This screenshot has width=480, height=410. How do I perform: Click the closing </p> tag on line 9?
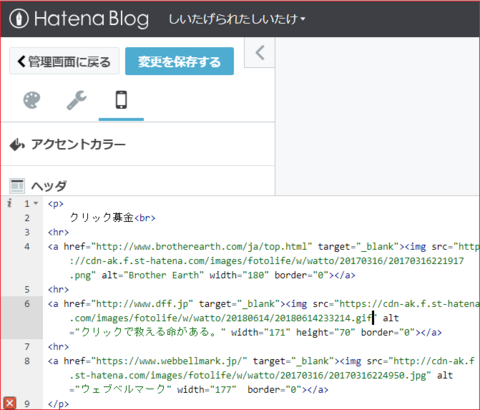click(x=58, y=404)
